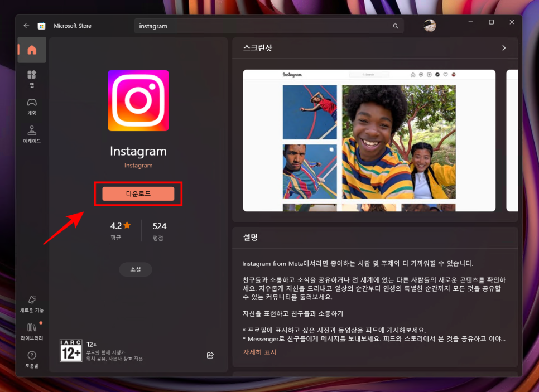Viewport: 539px width, 392px height.
Task: Click the 스크린샷 (Screenshots) section heading
Action: 258,48
